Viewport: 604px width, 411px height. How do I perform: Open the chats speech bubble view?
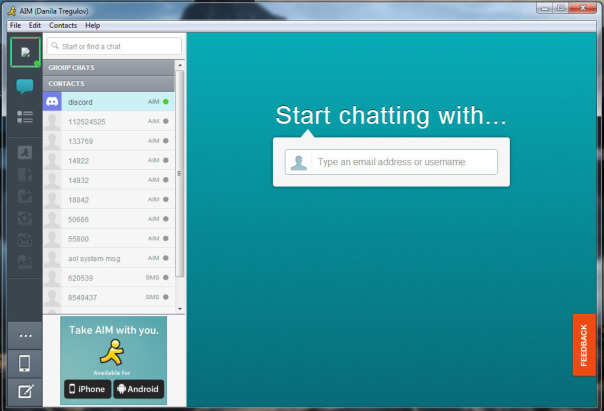pos(25,86)
